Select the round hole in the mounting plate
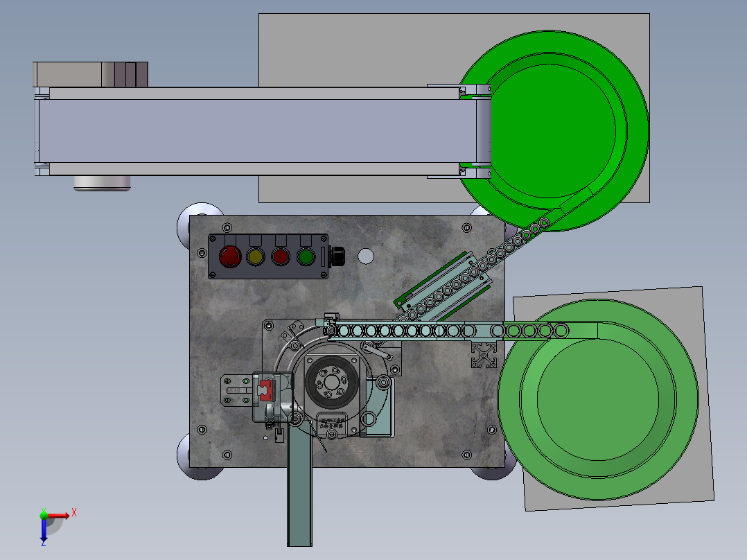 coord(366,256)
